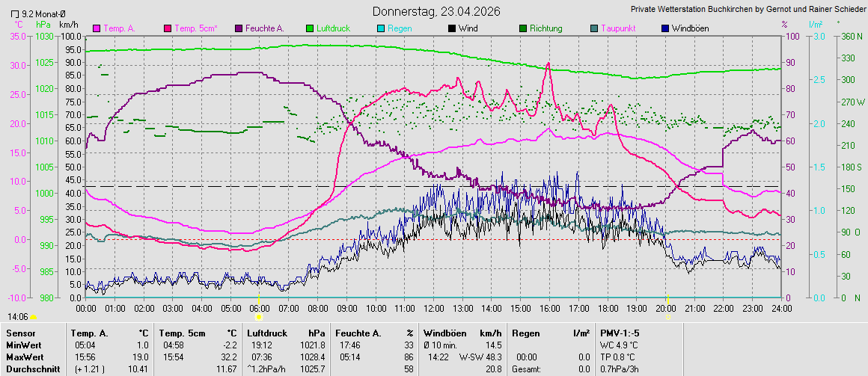Click the purple Feuchte A. legend swatch
The width and height of the screenshot is (868, 376).
[239, 28]
